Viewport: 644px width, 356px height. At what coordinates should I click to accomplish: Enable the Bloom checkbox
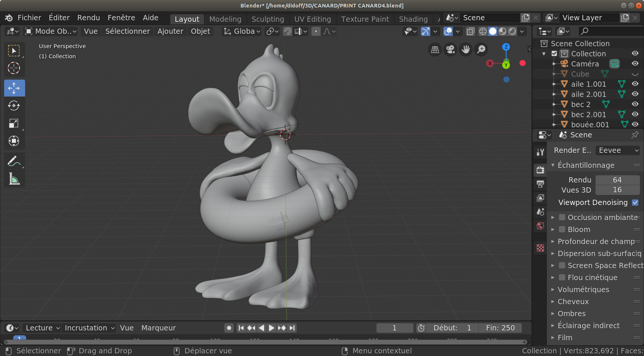[x=562, y=229]
